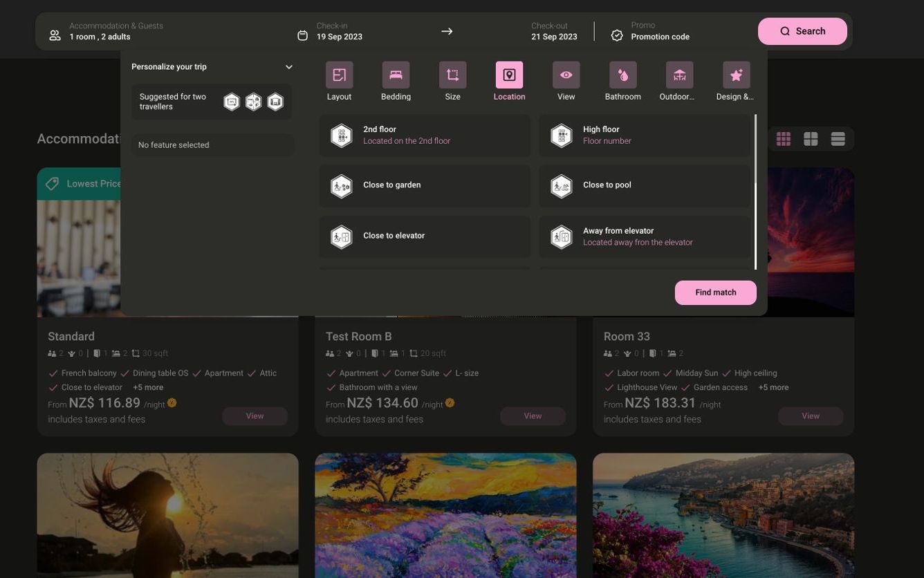The height and width of the screenshot is (578, 924).
Task: Click the Find match button
Action: point(716,292)
